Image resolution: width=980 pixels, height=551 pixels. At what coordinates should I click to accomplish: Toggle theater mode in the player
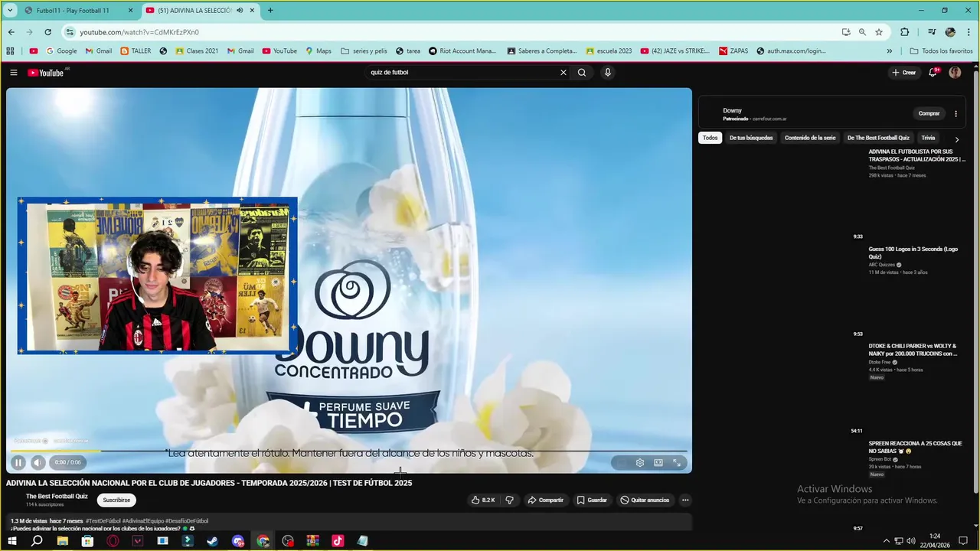coord(658,462)
